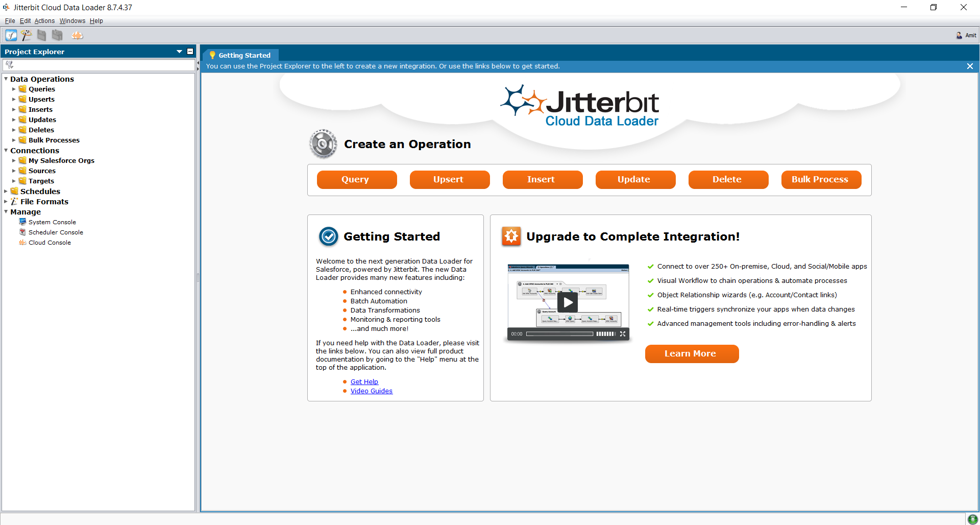Screen dimensions: 980x525
Task: Click the green status icon in bottom corner
Action: click(972, 519)
